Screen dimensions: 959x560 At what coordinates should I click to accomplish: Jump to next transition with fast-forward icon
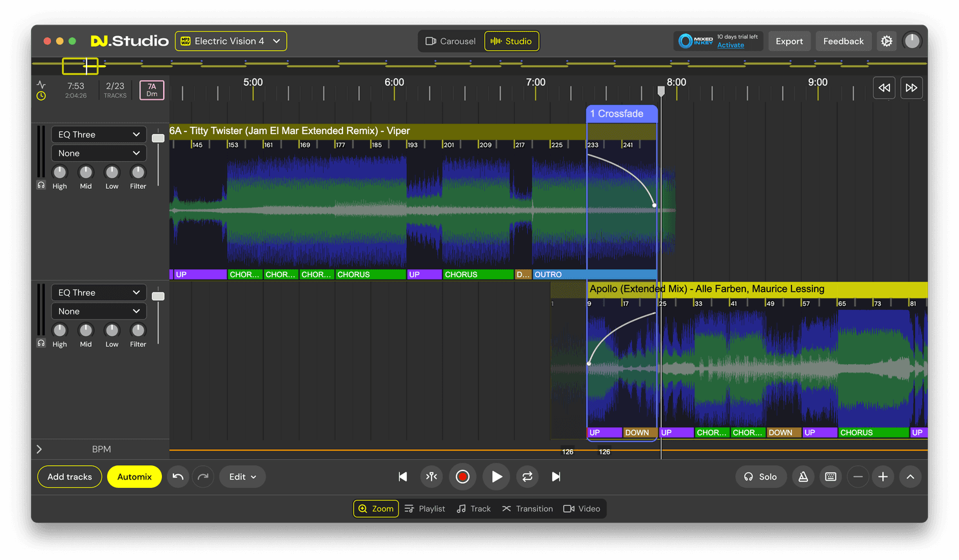(x=911, y=88)
